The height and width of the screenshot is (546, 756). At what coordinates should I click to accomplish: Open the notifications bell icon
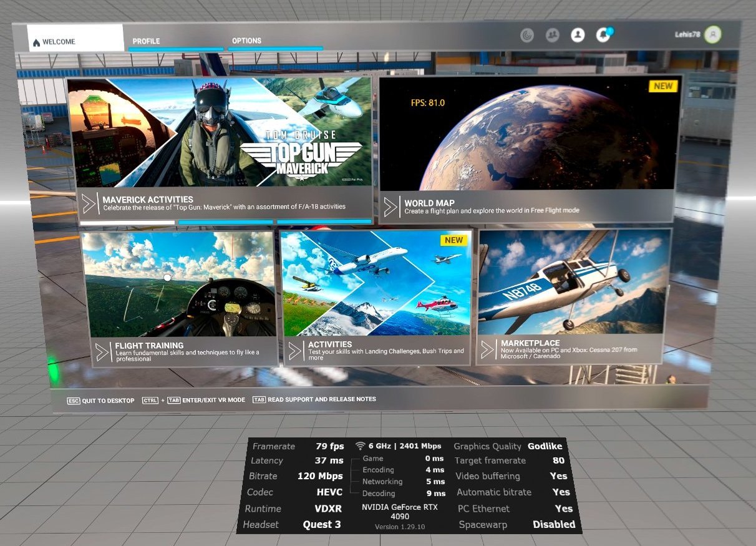click(603, 35)
